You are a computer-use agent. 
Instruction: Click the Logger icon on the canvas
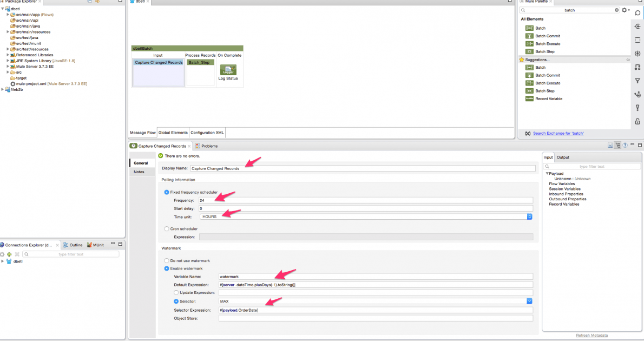pos(229,70)
